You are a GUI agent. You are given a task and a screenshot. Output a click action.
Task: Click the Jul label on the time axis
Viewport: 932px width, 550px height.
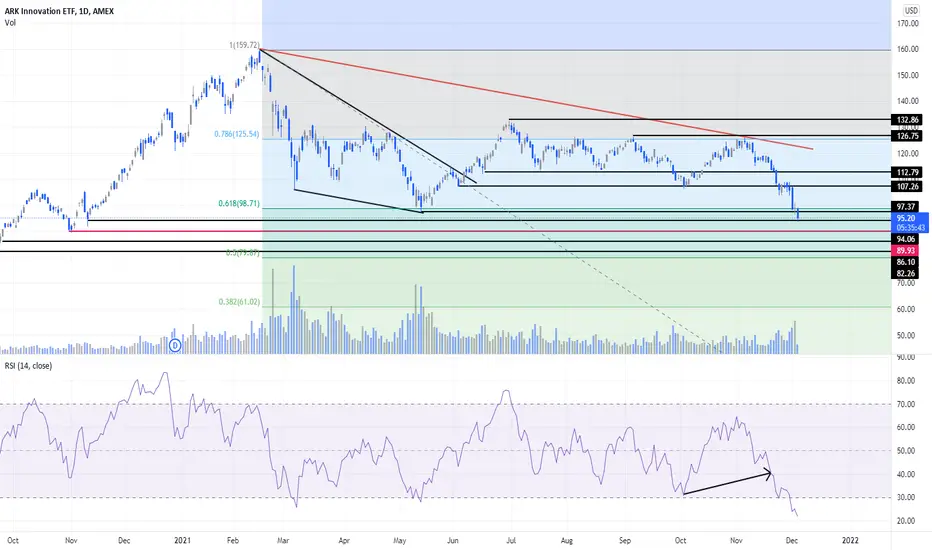pos(510,540)
